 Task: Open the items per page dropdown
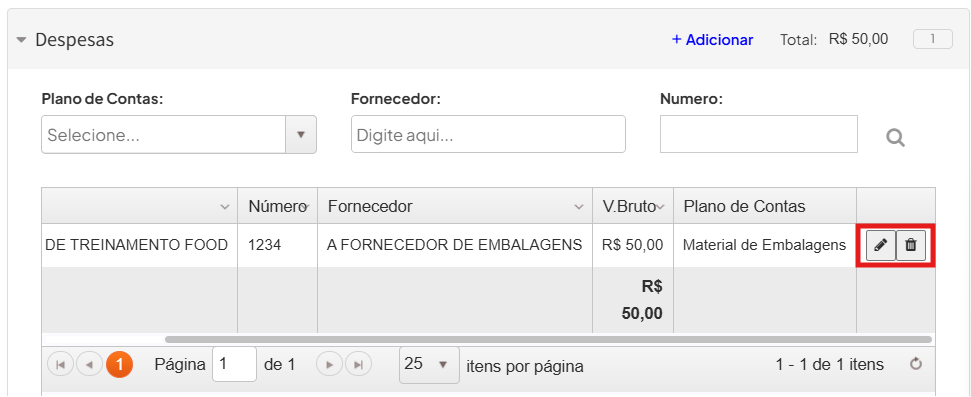[x=430, y=364]
